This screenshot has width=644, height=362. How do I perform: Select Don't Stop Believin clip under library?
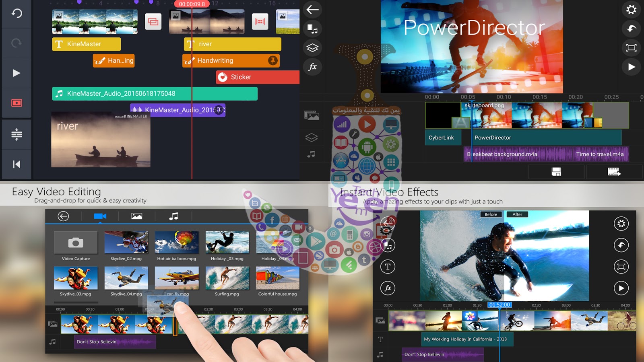(x=115, y=342)
